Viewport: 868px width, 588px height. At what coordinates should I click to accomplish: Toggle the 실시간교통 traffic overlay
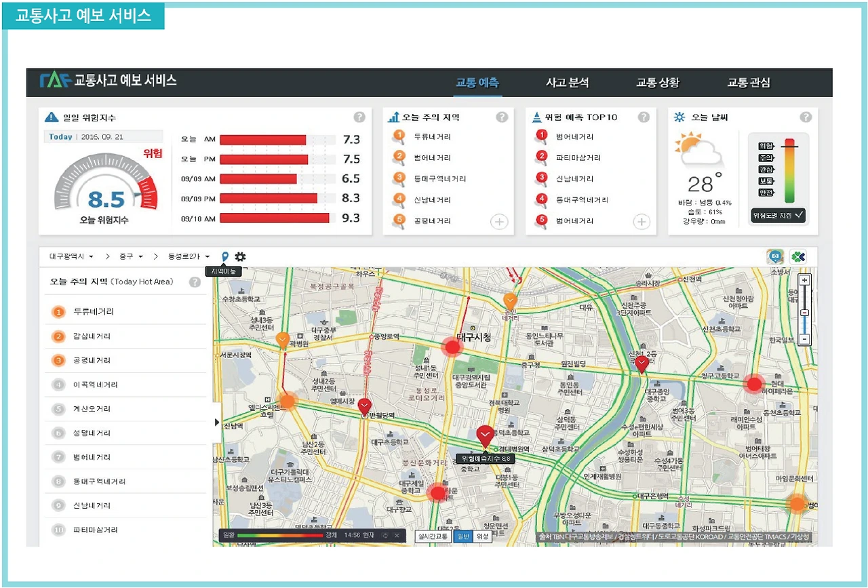click(432, 536)
